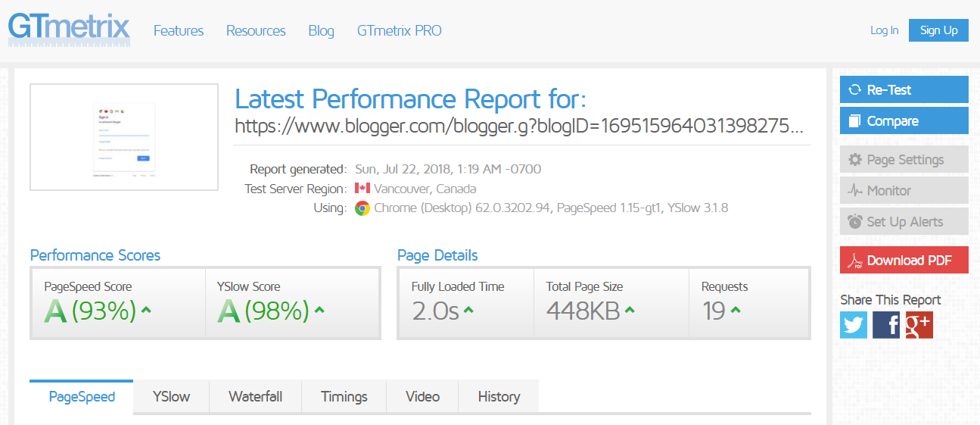The image size is (980, 425).
Task: Click the tested blogger.com URL
Action: tap(519, 126)
